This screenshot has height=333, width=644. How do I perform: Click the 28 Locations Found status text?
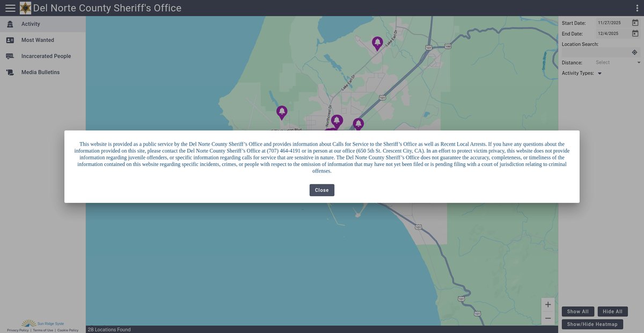109,330
